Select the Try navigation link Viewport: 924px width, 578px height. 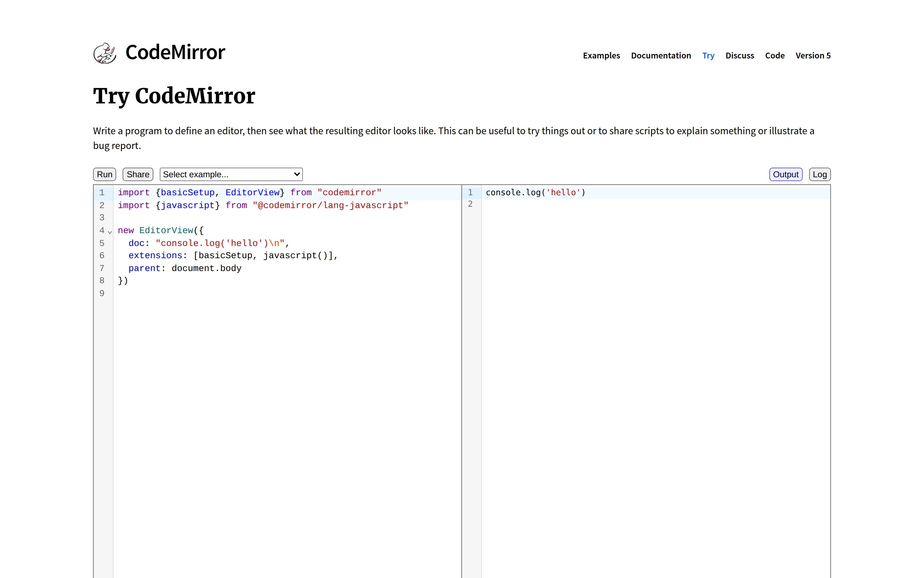(708, 56)
